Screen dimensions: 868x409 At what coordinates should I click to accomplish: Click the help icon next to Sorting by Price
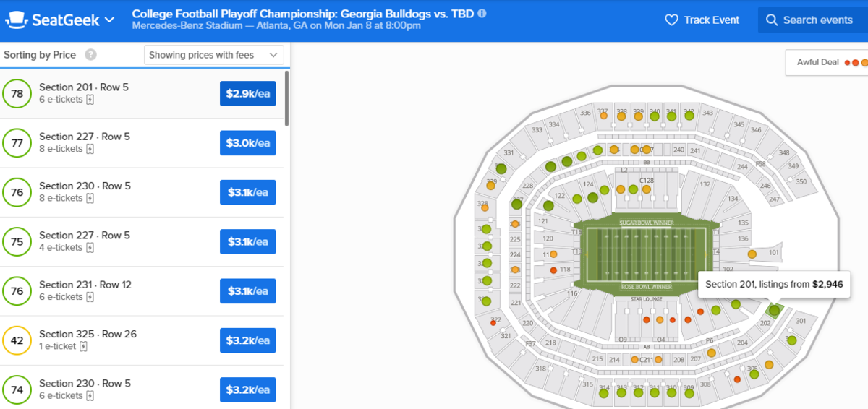coord(90,55)
